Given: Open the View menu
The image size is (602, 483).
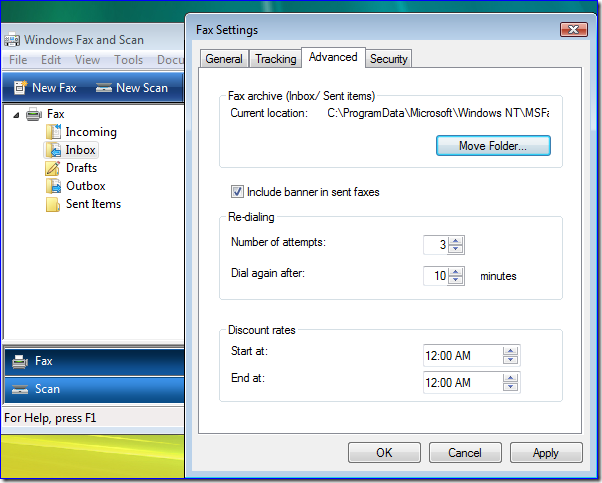Looking at the screenshot, I should tap(88, 60).
